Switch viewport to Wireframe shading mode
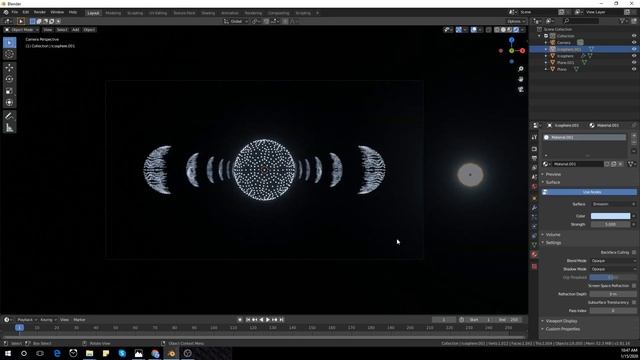Viewport: 640px width, 360px height. 497,30
